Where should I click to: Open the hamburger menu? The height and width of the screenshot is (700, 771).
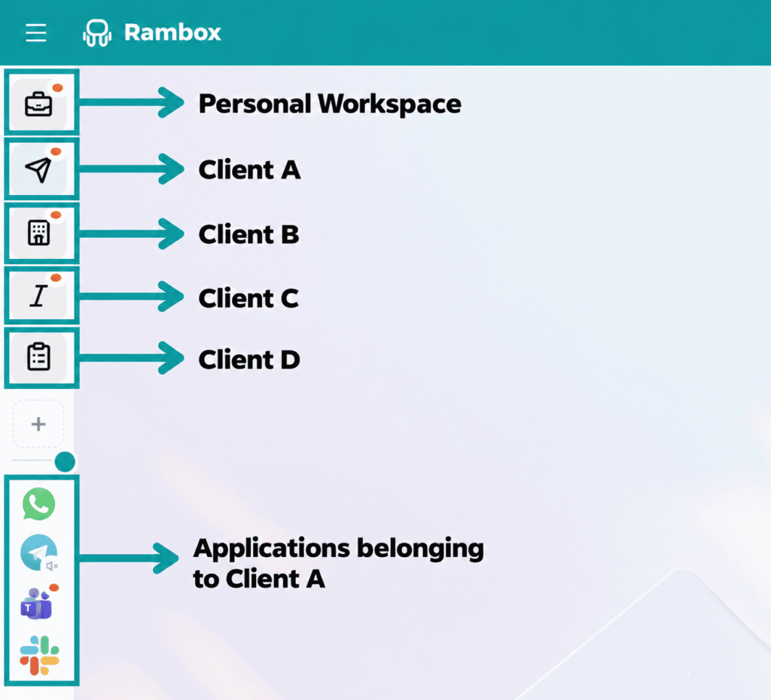(36, 33)
